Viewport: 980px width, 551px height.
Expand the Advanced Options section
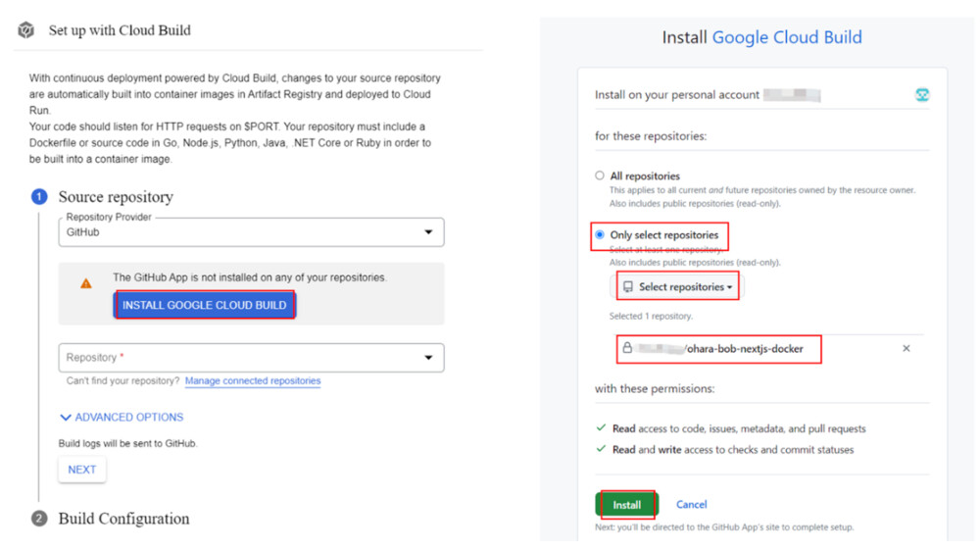(x=122, y=418)
